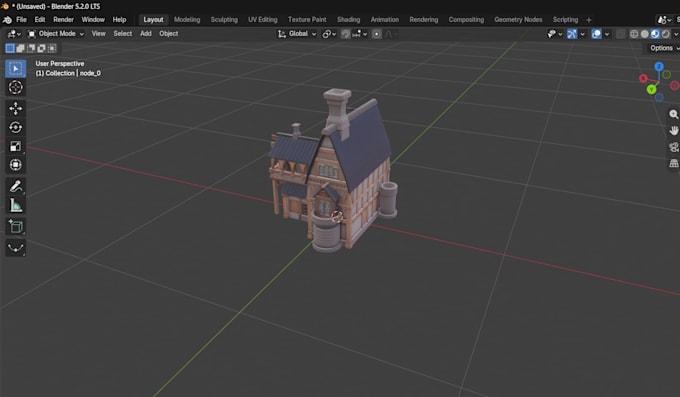This screenshot has height=397, width=680.
Task: Open the Object Mode dropdown
Action: [56, 34]
